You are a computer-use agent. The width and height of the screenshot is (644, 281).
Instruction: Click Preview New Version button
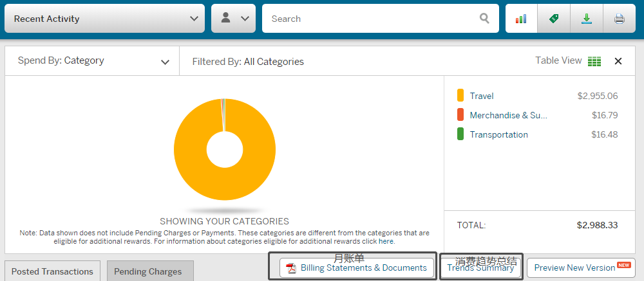pyautogui.click(x=580, y=268)
